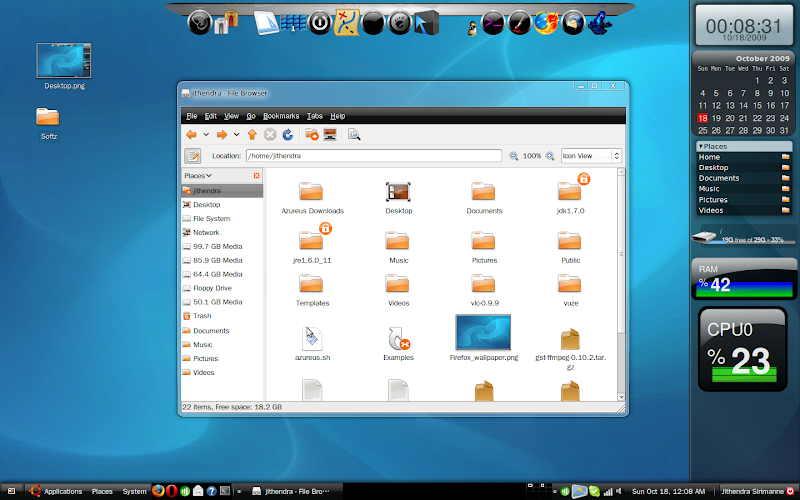This screenshot has width=800, height=500.
Task: Select jithendra in the sidebar
Action: [x=222, y=191]
